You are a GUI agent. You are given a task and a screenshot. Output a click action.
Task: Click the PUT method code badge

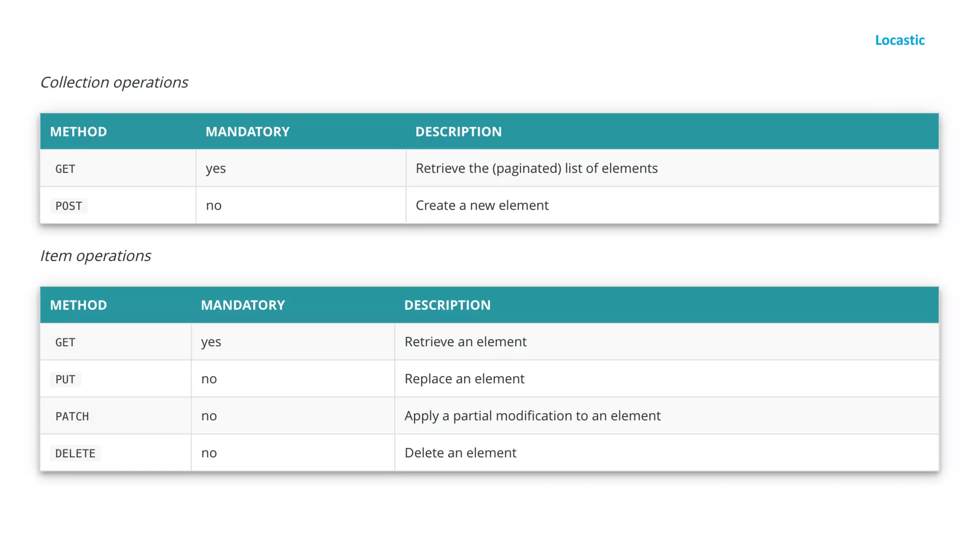[66, 379]
